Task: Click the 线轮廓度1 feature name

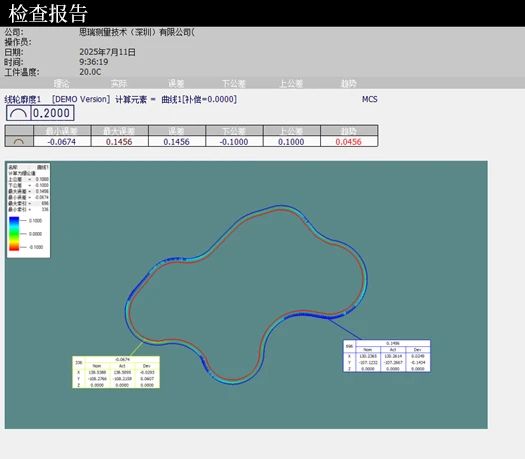Action: [x=22, y=99]
